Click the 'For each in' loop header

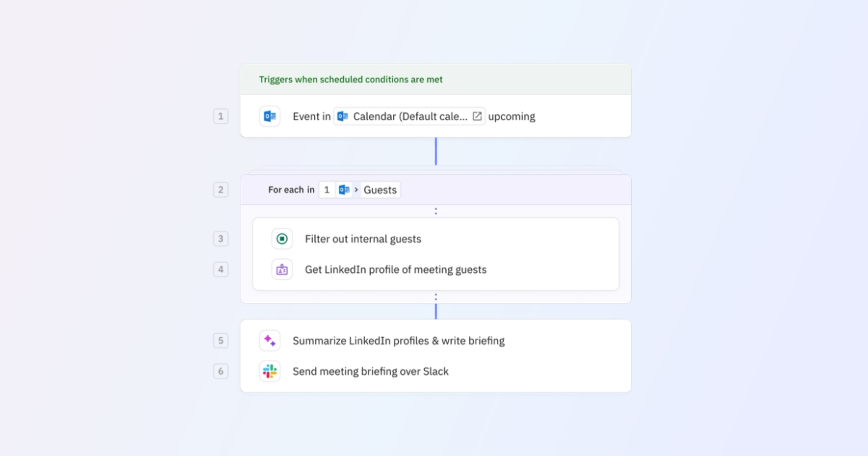(291, 189)
